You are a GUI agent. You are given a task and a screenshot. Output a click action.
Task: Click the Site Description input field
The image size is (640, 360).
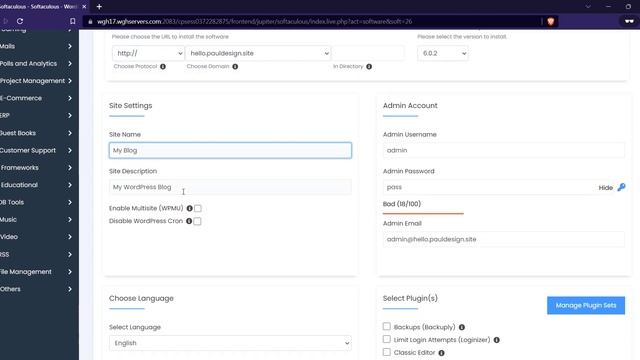pyautogui.click(x=230, y=187)
